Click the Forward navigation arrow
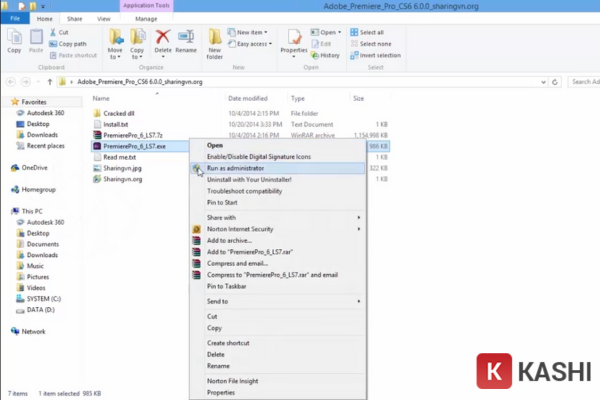Image resolution: width=600 pixels, height=400 pixels. pyautogui.click(x=25, y=82)
